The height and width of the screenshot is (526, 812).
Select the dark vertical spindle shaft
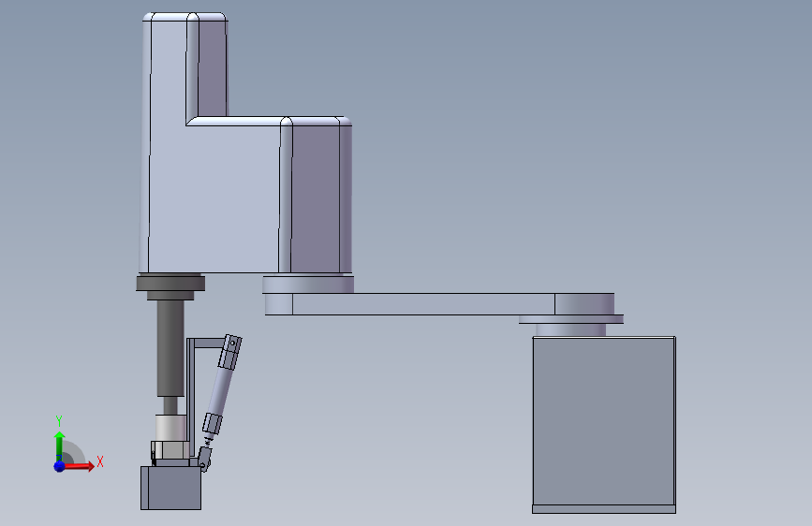pos(170,348)
